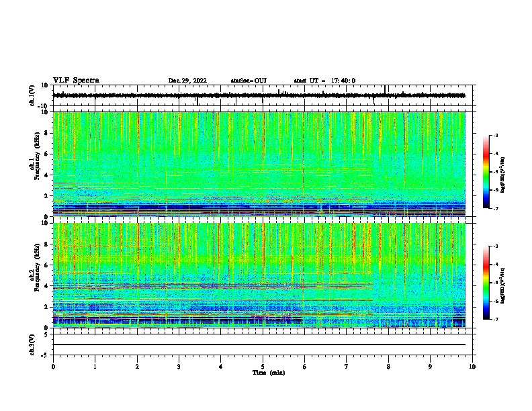The height and width of the screenshot is (411, 532).
Task: Click the ch.2 spectrogram panel
Action: pos(259,275)
